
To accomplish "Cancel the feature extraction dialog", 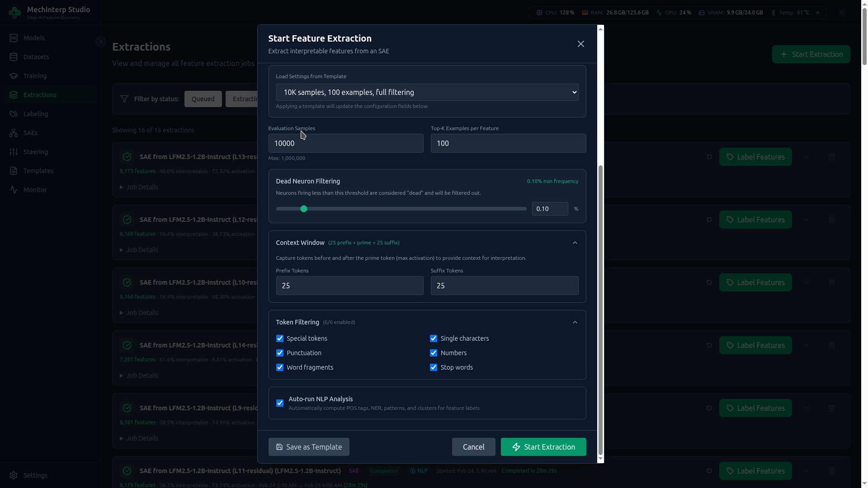I will [473, 447].
